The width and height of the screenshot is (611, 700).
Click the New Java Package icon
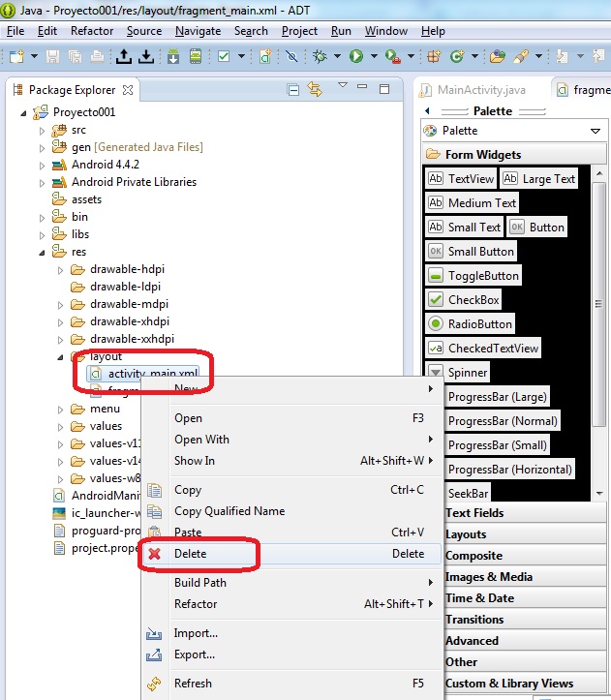coord(434,56)
